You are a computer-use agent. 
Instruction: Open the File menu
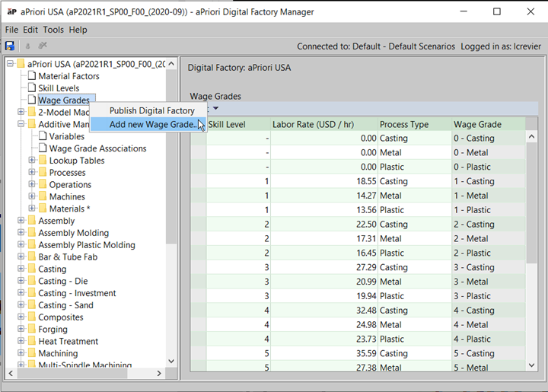(x=11, y=30)
